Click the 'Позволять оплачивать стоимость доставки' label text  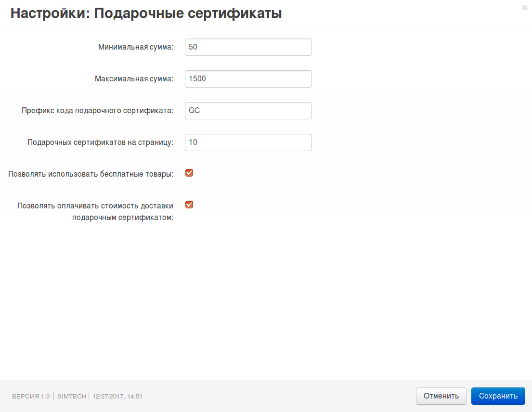(x=95, y=206)
